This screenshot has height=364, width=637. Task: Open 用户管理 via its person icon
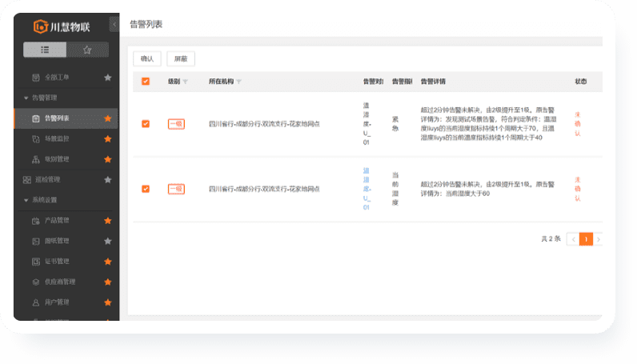coord(36,302)
